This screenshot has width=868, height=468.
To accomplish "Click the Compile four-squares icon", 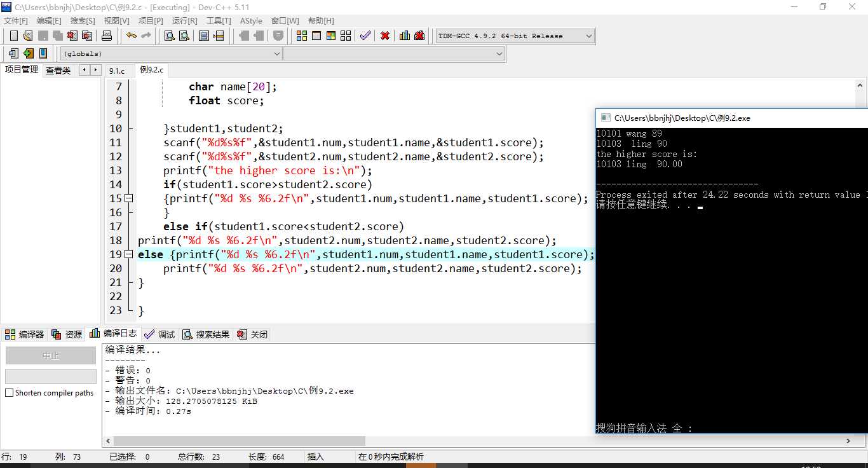I will coord(302,36).
